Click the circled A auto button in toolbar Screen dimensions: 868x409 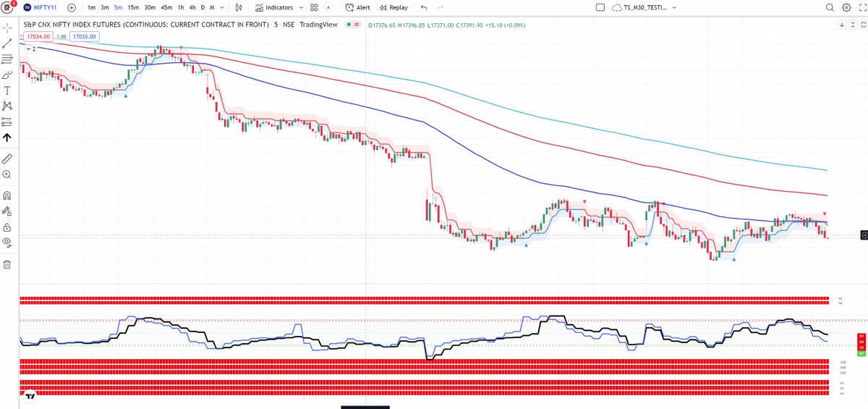click(328, 7)
